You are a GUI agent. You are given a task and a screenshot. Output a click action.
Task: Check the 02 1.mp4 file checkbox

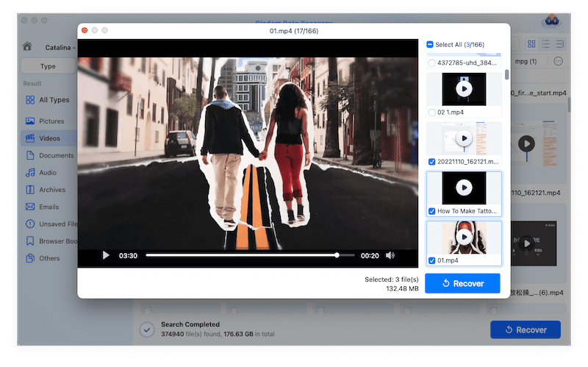[x=431, y=112]
